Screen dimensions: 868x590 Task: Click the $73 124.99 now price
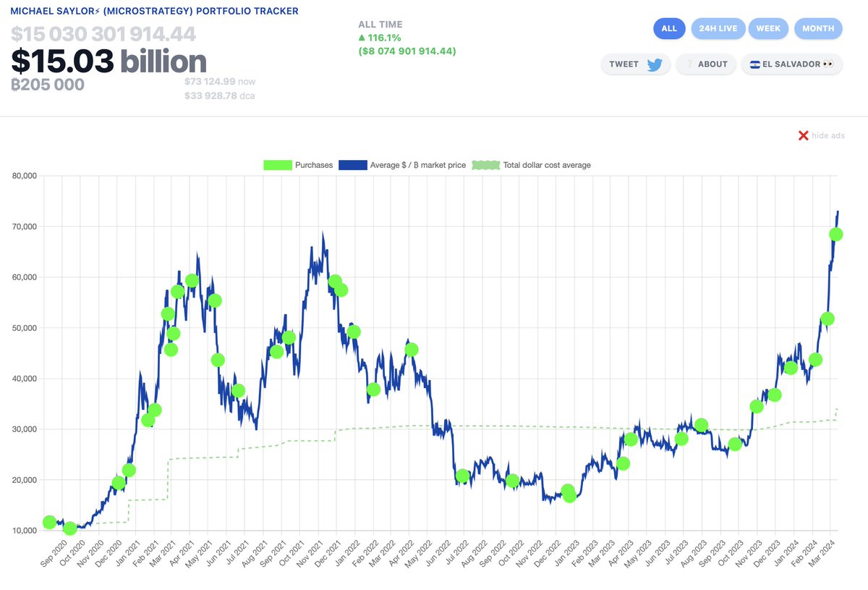tap(220, 82)
